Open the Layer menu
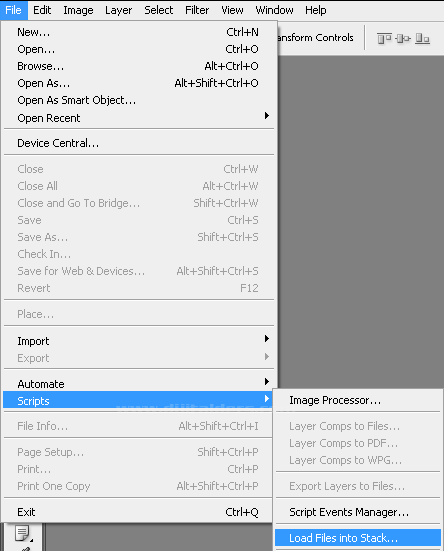Viewport: 444px width, 551px height. 118,10
